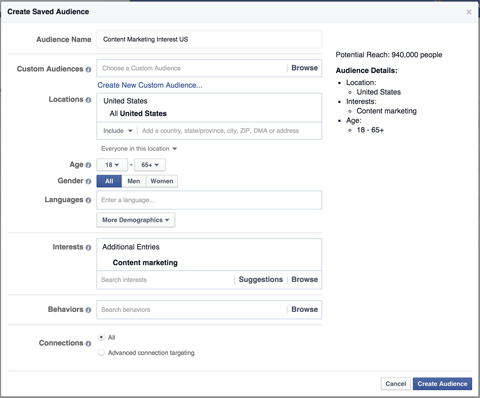Expand the More Demographics dropdown
Screen dimensions: 480x398
pos(136,220)
